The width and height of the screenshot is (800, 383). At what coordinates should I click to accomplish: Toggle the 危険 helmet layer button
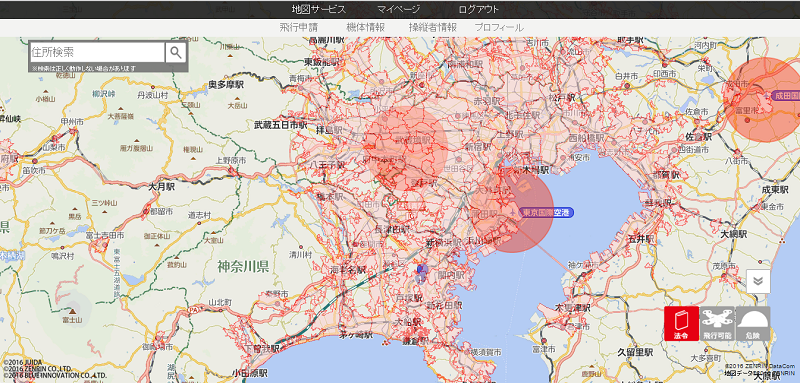753,324
